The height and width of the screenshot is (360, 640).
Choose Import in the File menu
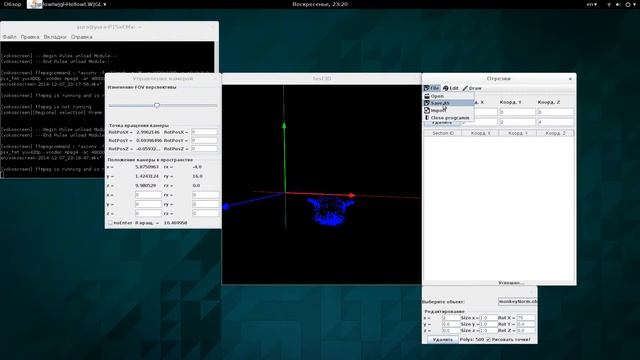(x=448, y=111)
